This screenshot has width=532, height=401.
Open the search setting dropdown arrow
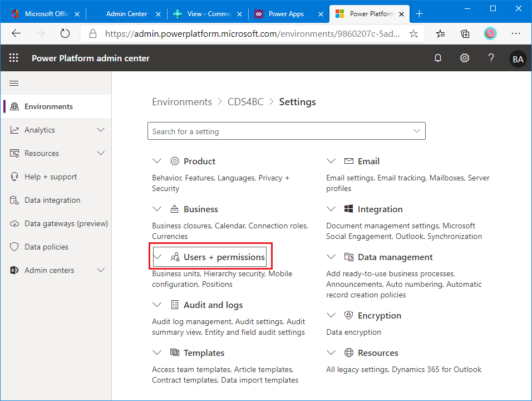pos(417,131)
